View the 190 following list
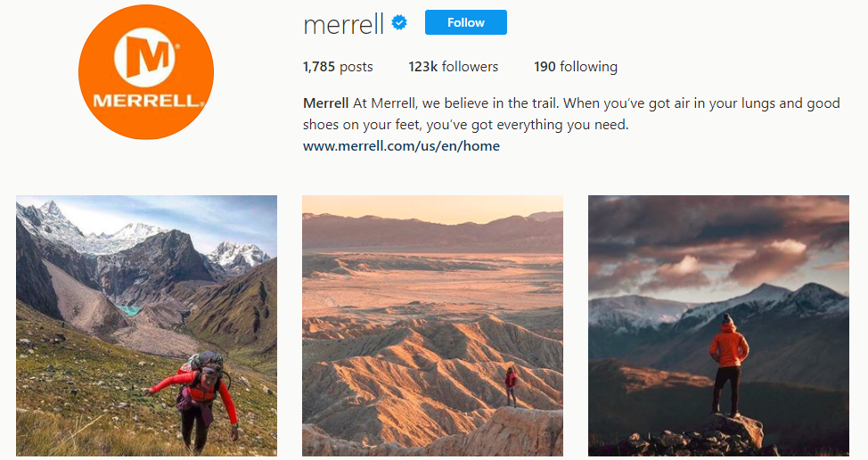The width and height of the screenshot is (868, 460). [576, 67]
